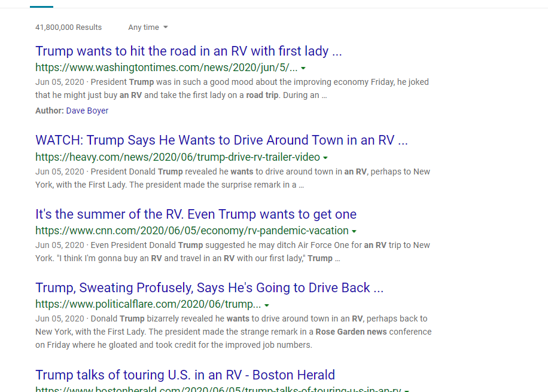This screenshot has width=548, height=392.
Task: Click the politicalflare snippet mentioning Rose Garden news
Action: pyautogui.click(x=233, y=332)
